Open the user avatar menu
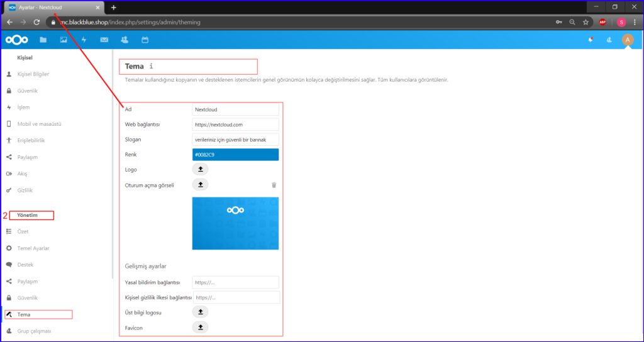Image resolution: width=644 pixels, height=342 pixels. pos(628,40)
